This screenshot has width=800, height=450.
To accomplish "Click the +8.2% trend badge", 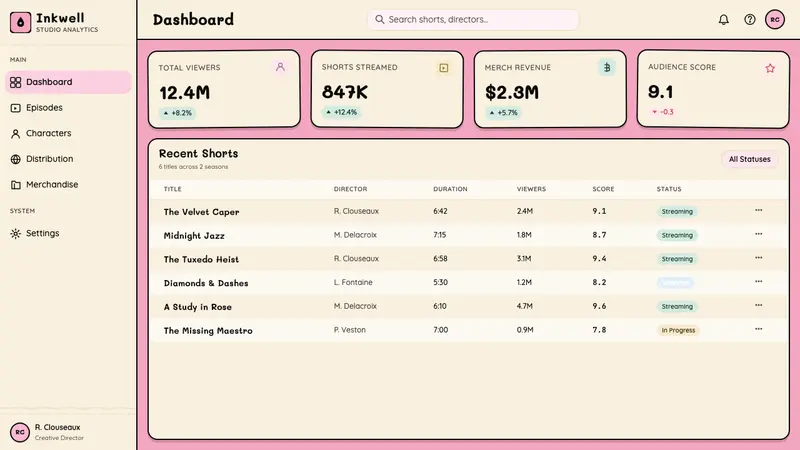I will point(178,113).
